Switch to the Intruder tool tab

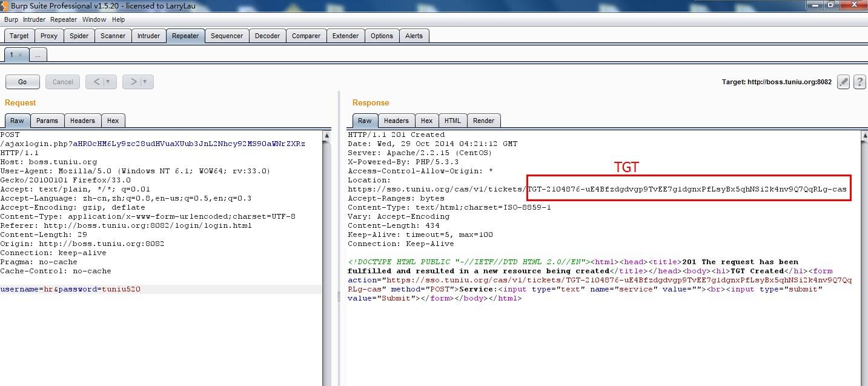(148, 36)
